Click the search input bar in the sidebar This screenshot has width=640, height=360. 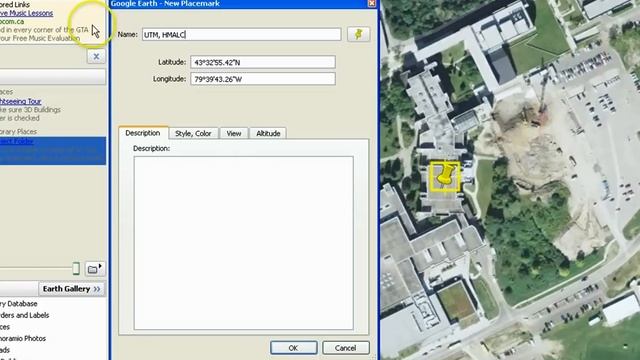(53, 76)
